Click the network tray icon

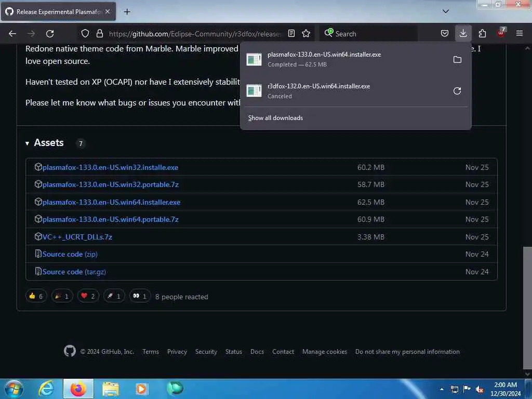coord(454,389)
